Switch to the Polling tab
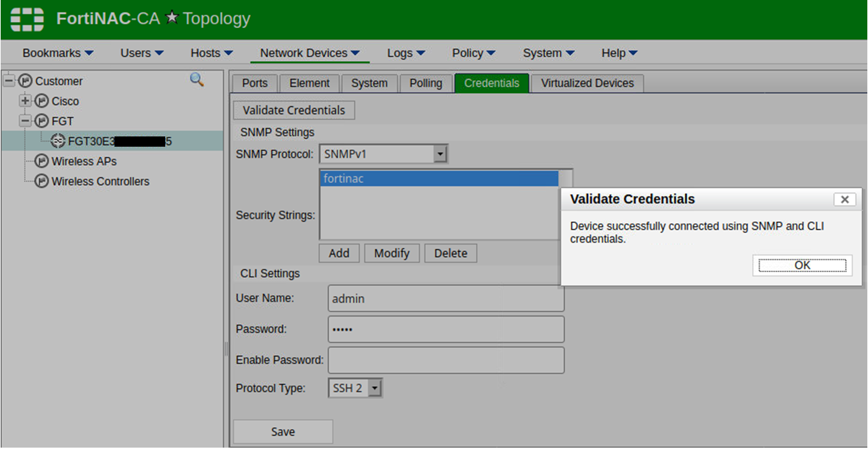 pyautogui.click(x=425, y=83)
